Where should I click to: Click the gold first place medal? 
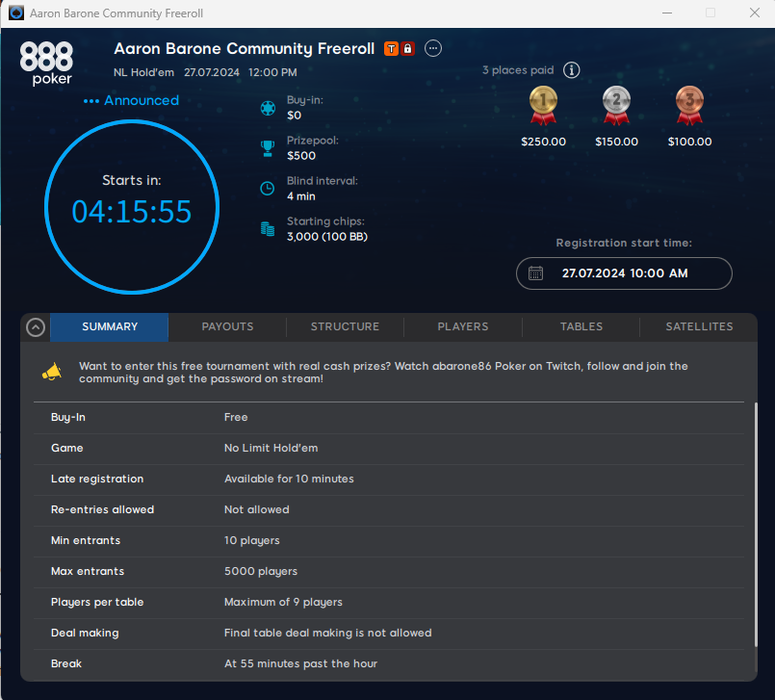click(x=543, y=105)
